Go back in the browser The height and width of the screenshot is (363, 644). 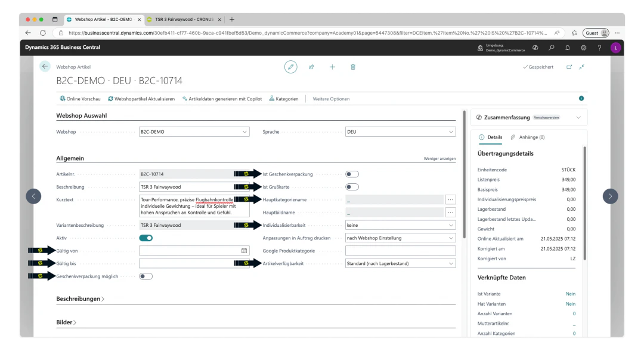28,33
